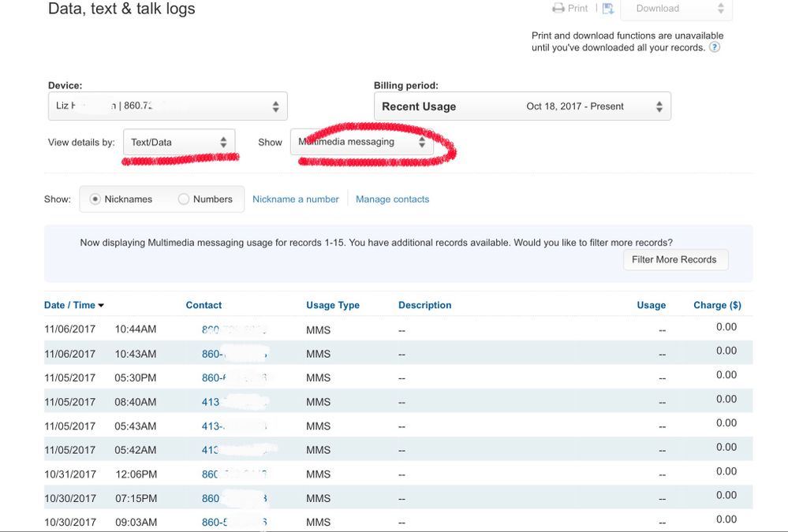This screenshot has height=532, width=788.
Task: Select the Numbers radio button
Action: [x=184, y=199]
